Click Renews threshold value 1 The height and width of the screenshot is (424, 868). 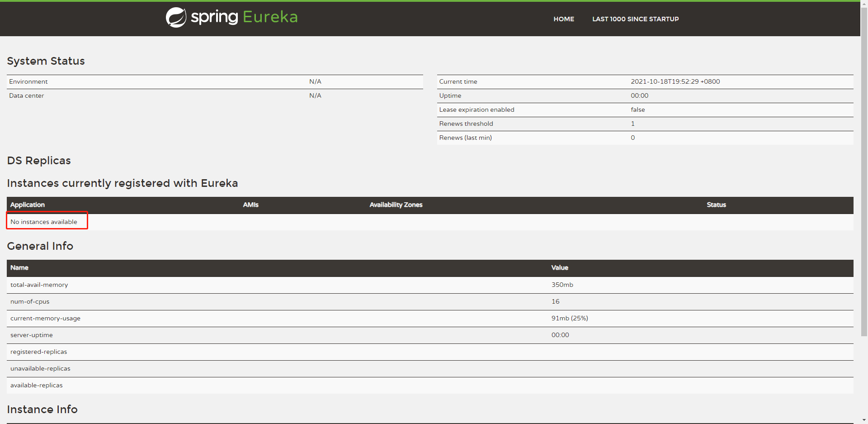pos(633,124)
